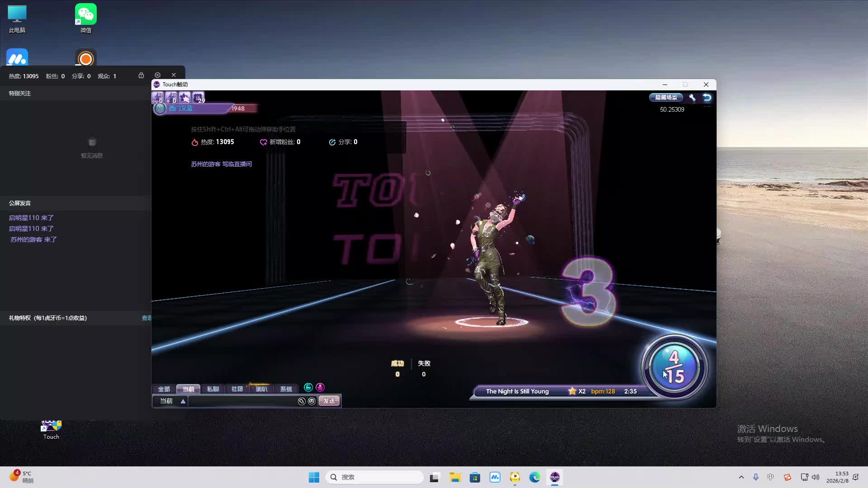868x488 pixels.
Task: Click the chat message input field
Action: (242, 401)
